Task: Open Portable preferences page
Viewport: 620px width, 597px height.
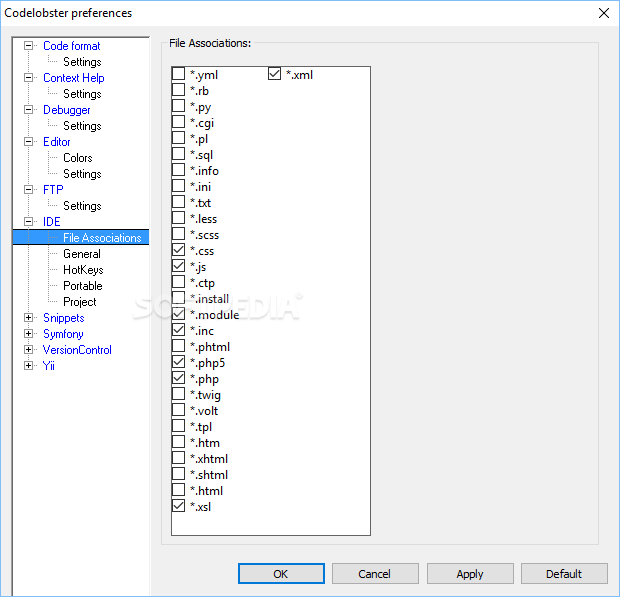Action: pyautogui.click(x=83, y=285)
